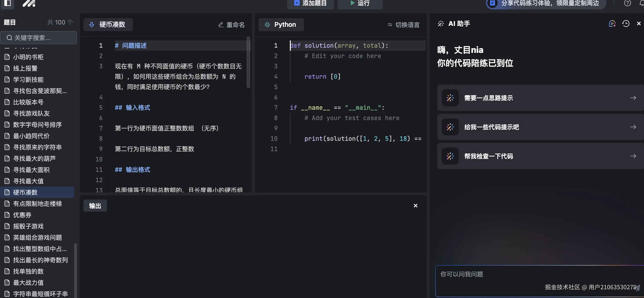Click the Python language selector

click(281, 24)
